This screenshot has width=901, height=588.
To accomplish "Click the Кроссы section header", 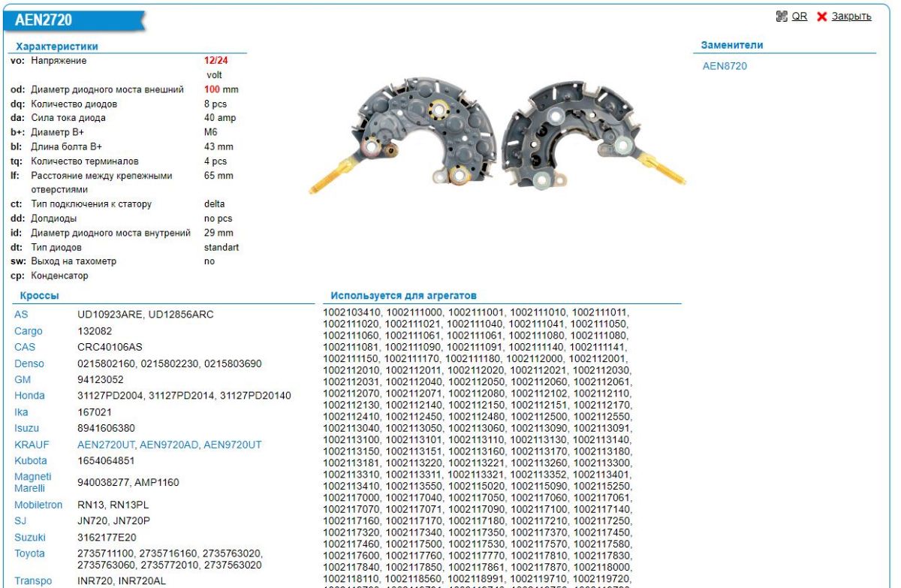I will pos(40,296).
